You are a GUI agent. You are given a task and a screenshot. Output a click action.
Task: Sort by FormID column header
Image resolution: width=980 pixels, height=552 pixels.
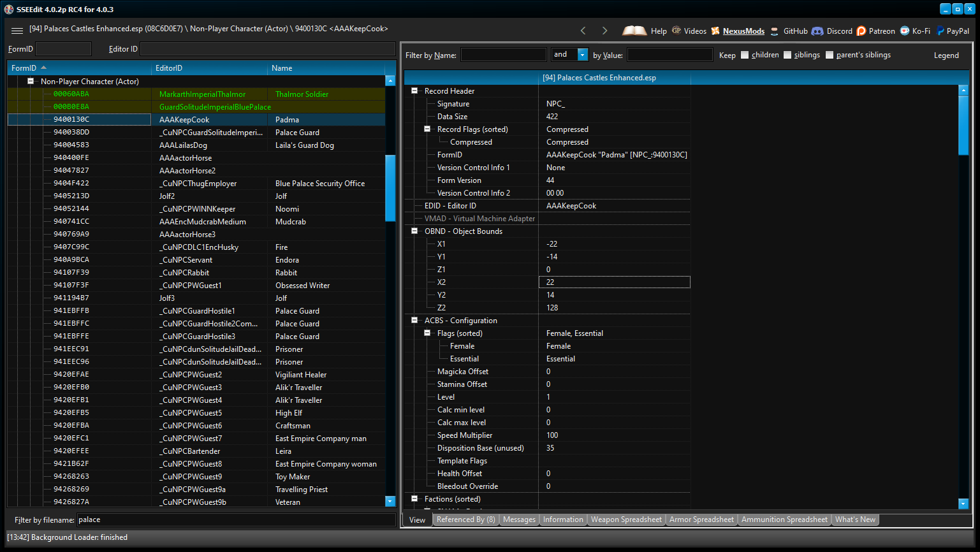[80, 68]
